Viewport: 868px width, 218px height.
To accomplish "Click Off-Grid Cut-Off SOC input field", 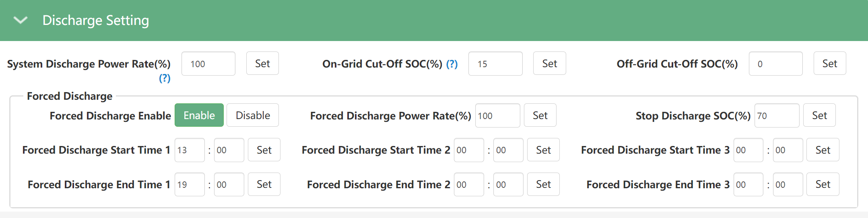I will click(775, 64).
